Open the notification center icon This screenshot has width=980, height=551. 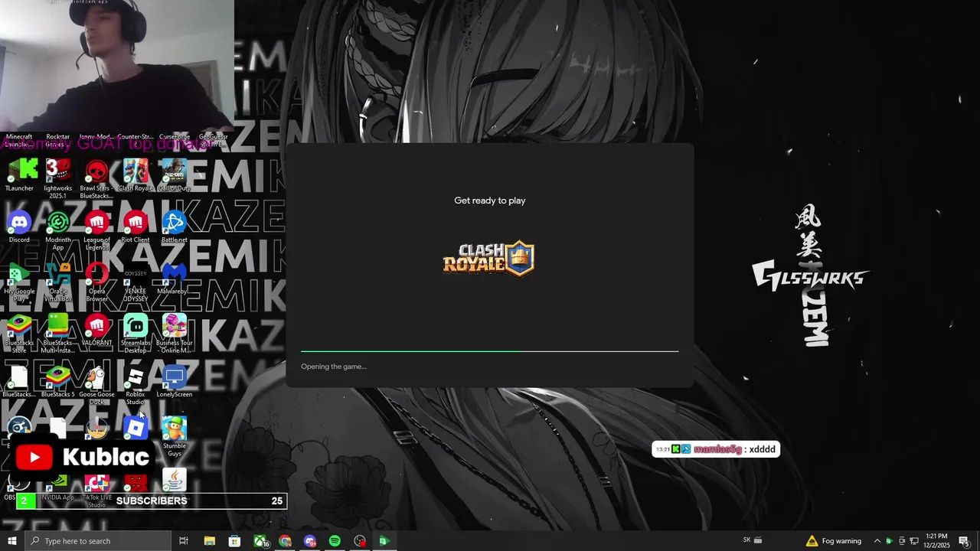tap(964, 541)
